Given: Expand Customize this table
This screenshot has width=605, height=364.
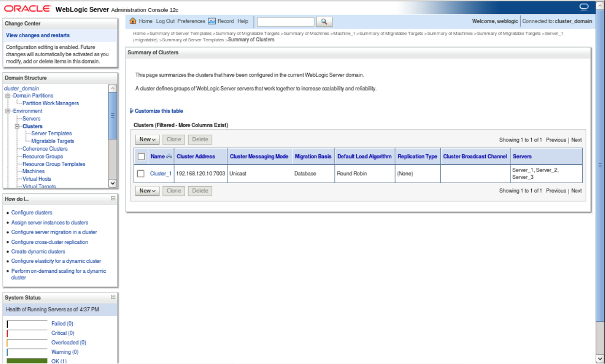Looking at the screenshot, I should pyautogui.click(x=160, y=111).
